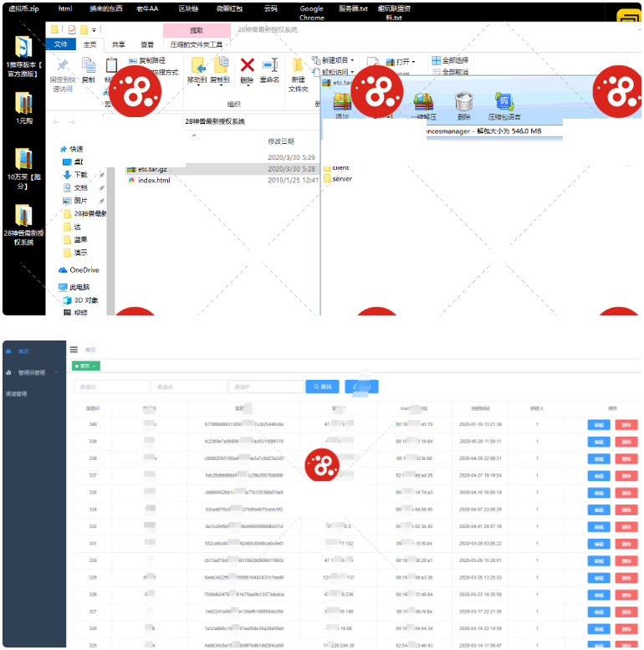The image size is (644, 650).
Task: Open the 轻松访问 dropdown
Action: pos(334,72)
